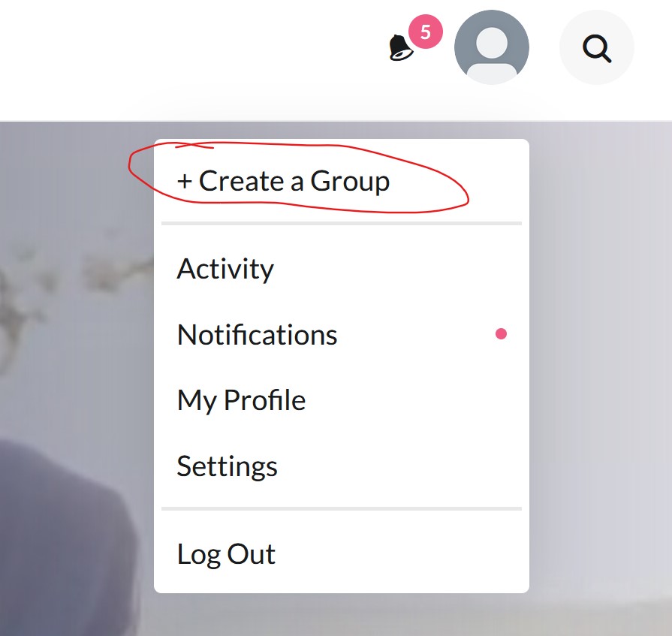Open the Activity menu entry
This screenshot has height=636, width=672.
pos(342,269)
